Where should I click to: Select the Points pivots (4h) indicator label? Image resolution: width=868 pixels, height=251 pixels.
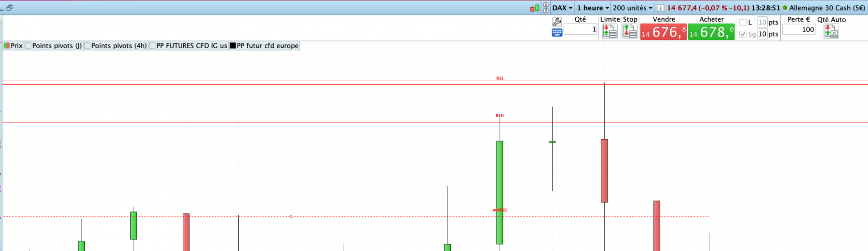point(119,46)
